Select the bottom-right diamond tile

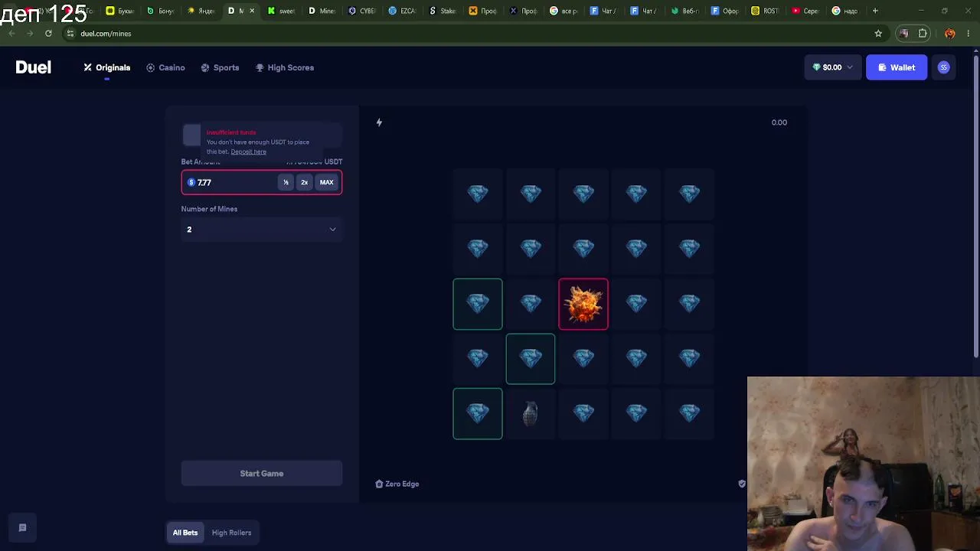(690, 413)
